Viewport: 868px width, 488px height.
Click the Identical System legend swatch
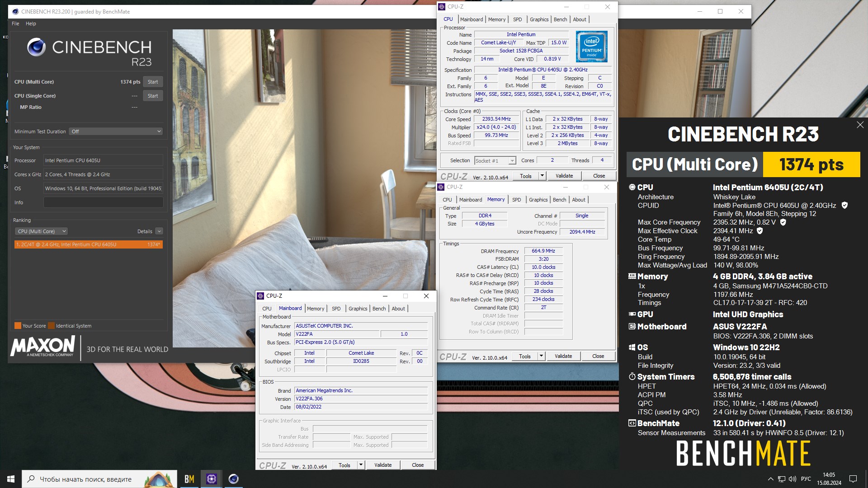[x=51, y=326]
